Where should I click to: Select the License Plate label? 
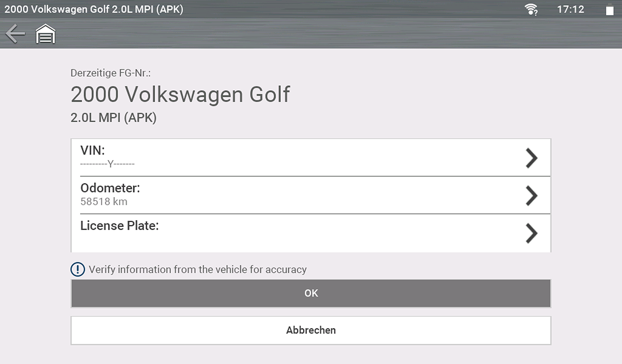pos(119,226)
